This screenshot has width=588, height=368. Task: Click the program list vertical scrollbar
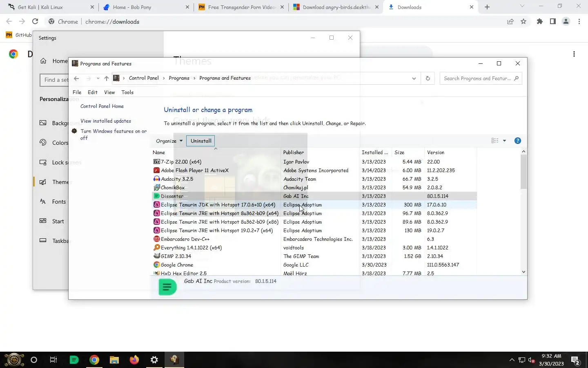tap(523, 172)
